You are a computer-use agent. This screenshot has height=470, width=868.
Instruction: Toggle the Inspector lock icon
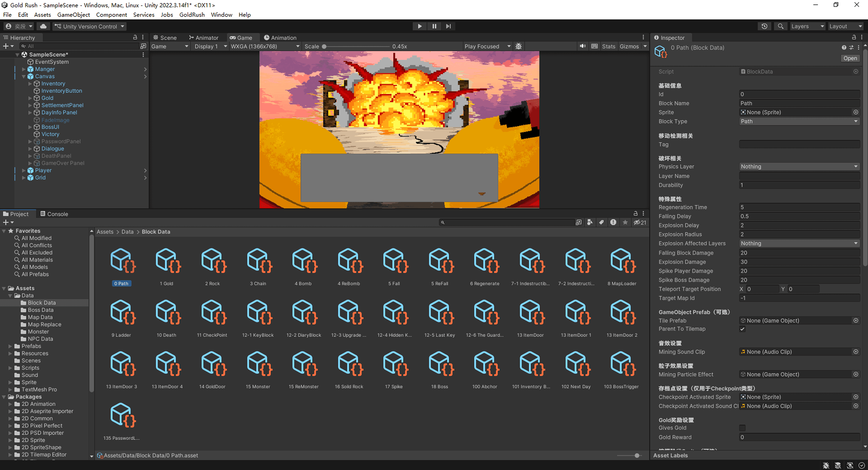click(x=854, y=37)
